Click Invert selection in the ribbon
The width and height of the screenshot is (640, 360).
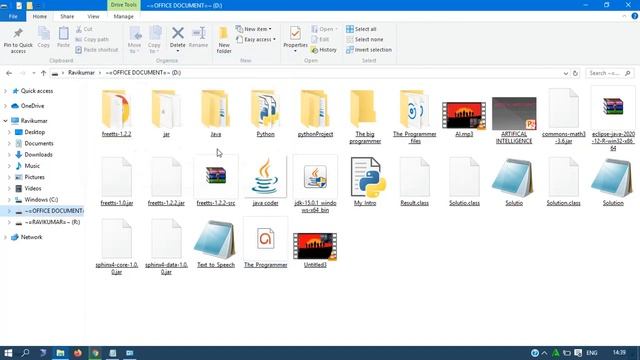pyautogui.click(x=369, y=50)
